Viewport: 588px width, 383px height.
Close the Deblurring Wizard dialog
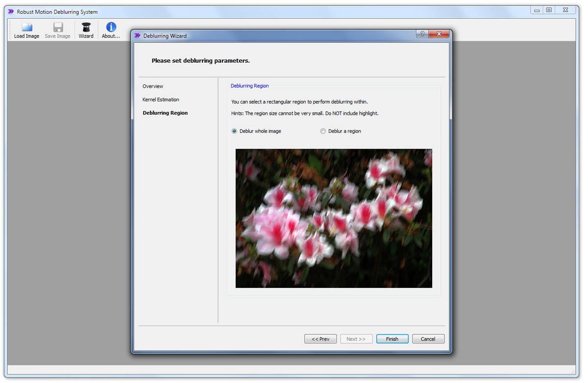[x=439, y=34]
